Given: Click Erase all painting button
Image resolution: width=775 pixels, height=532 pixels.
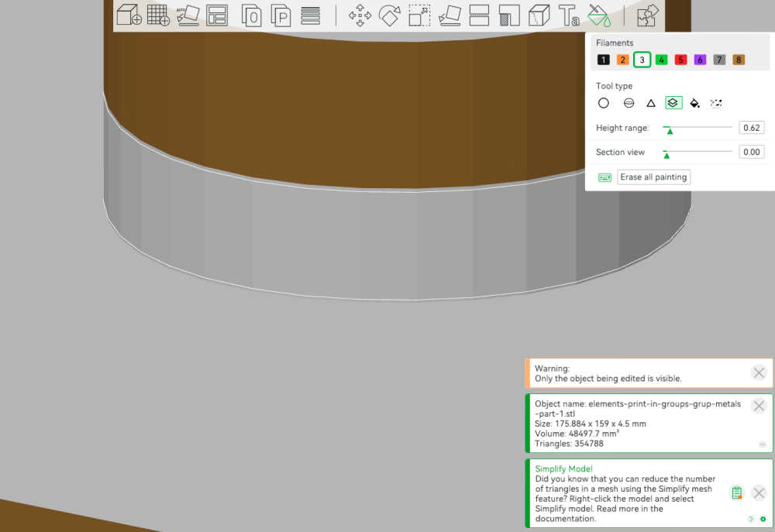Looking at the screenshot, I should pos(653,177).
